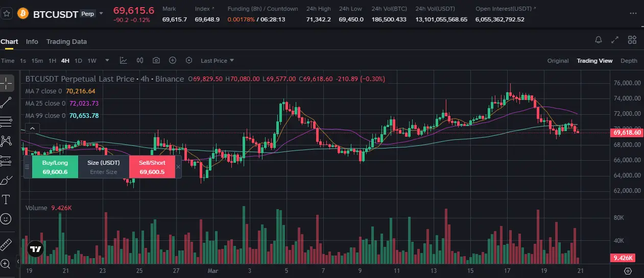The height and width of the screenshot is (278, 644).
Task: Select the 1W time interval
Action: (92, 61)
